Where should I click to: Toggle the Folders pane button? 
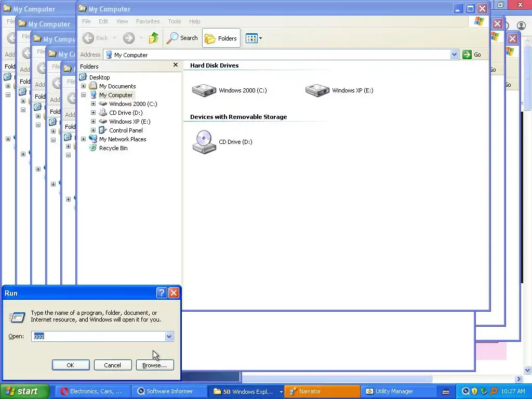click(221, 38)
